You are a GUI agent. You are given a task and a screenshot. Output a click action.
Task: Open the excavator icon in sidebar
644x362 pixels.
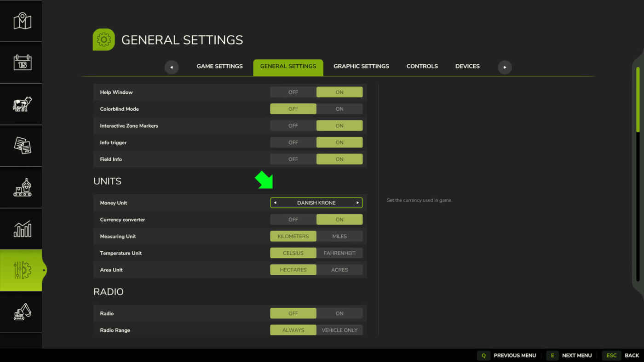22,312
